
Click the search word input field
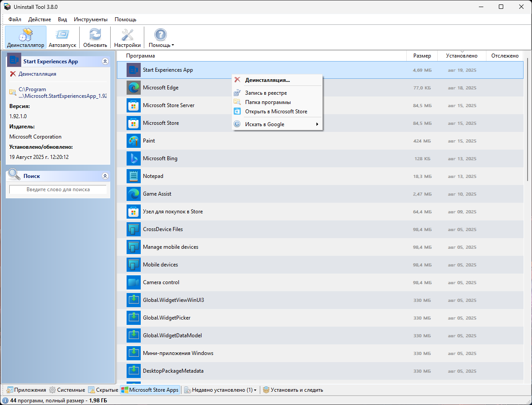58,189
